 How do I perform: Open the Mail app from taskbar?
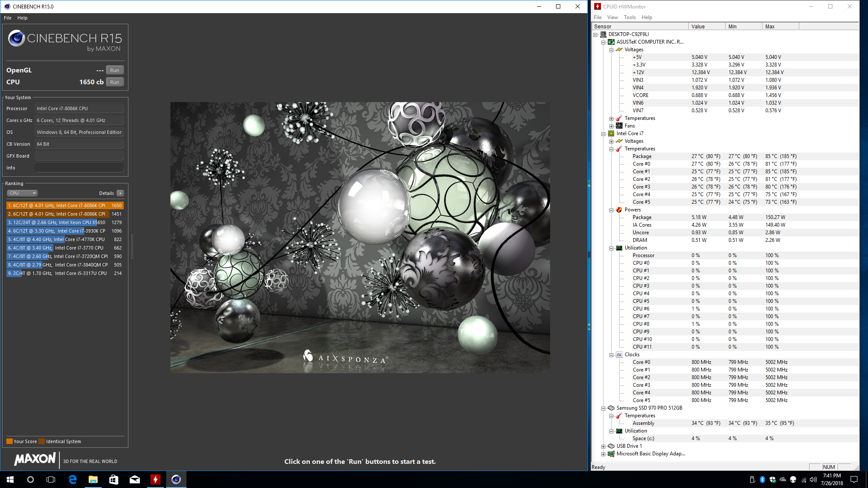click(x=135, y=480)
